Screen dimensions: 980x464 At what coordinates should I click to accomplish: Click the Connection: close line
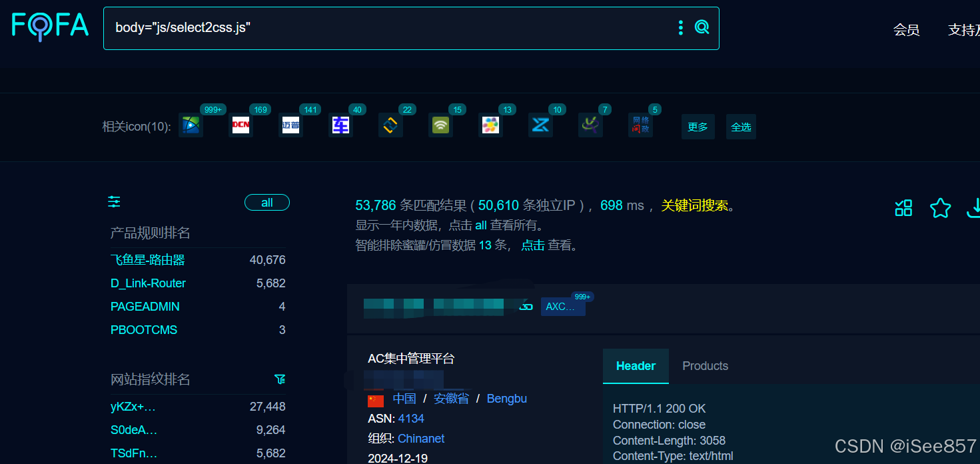coord(659,425)
